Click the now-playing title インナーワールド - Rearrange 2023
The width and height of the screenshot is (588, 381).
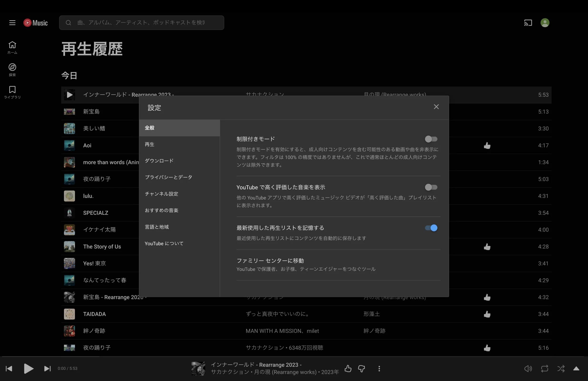tap(256, 365)
